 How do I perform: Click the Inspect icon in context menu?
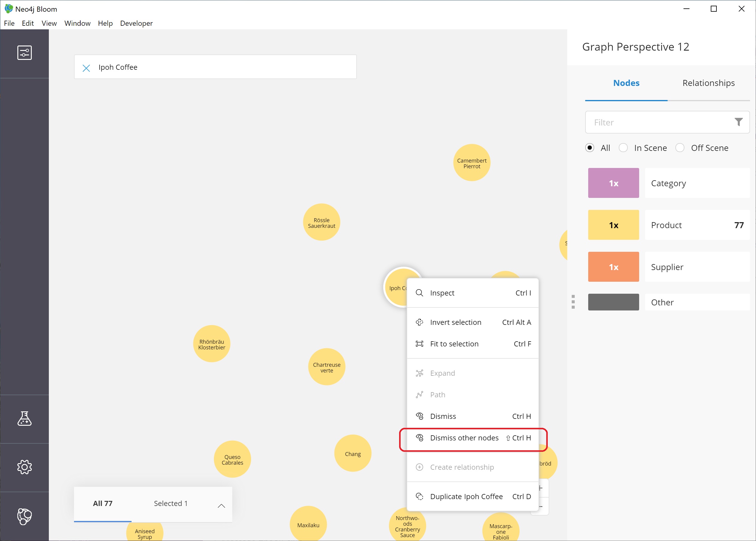[x=420, y=293]
